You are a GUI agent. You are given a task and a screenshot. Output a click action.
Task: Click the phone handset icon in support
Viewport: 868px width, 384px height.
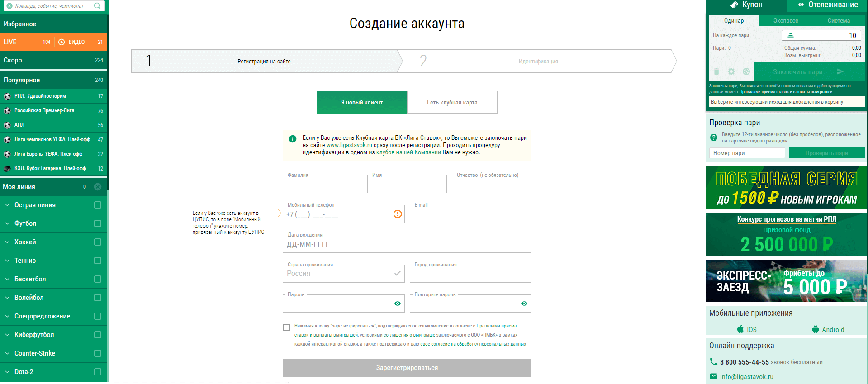tap(714, 362)
